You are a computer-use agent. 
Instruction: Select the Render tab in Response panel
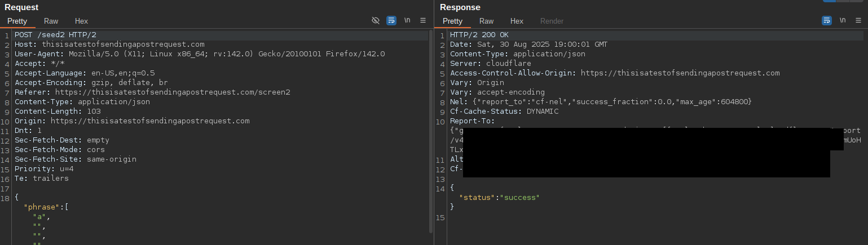552,21
